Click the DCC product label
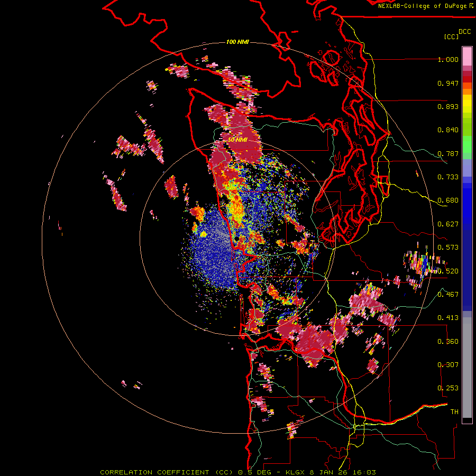 click(464, 32)
